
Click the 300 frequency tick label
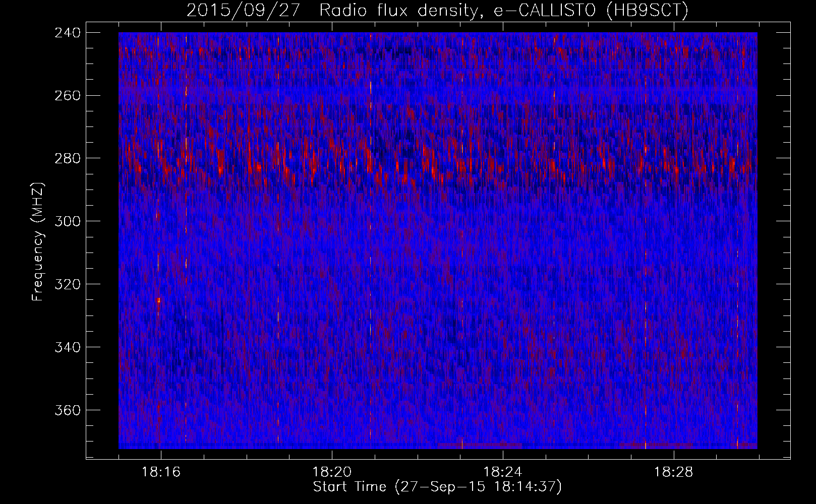tap(67, 222)
